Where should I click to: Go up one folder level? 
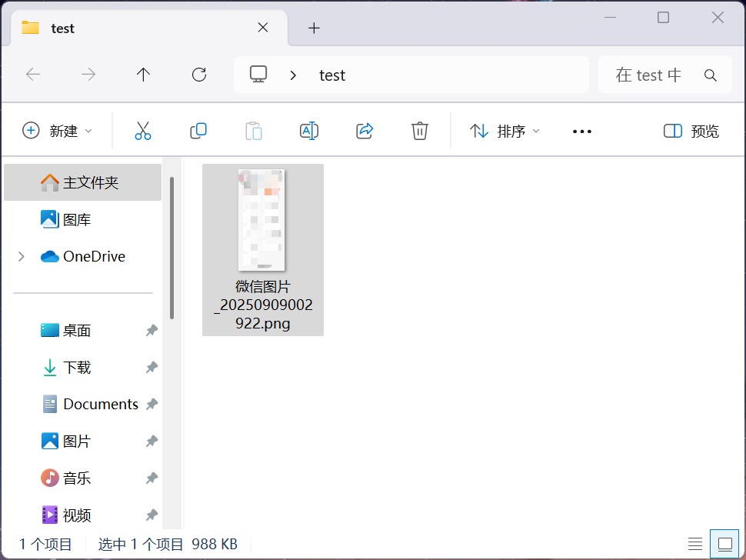click(143, 74)
